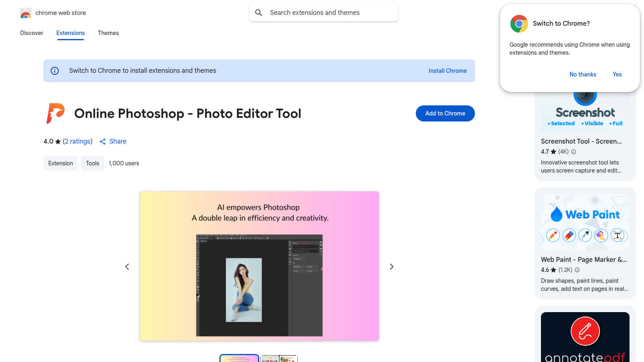Select the Tools category chip
Image resolution: width=644 pixels, height=362 pixels.
pyautogui.click(x=93, y=163)
